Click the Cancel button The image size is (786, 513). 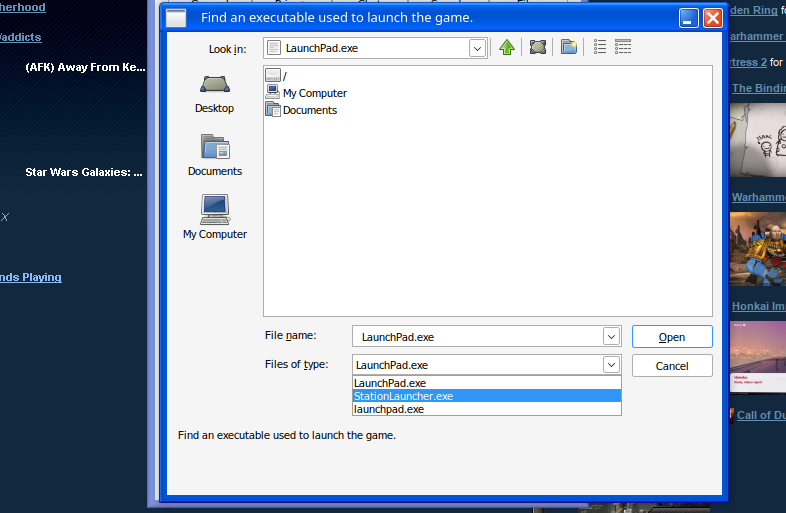(672, 366)
